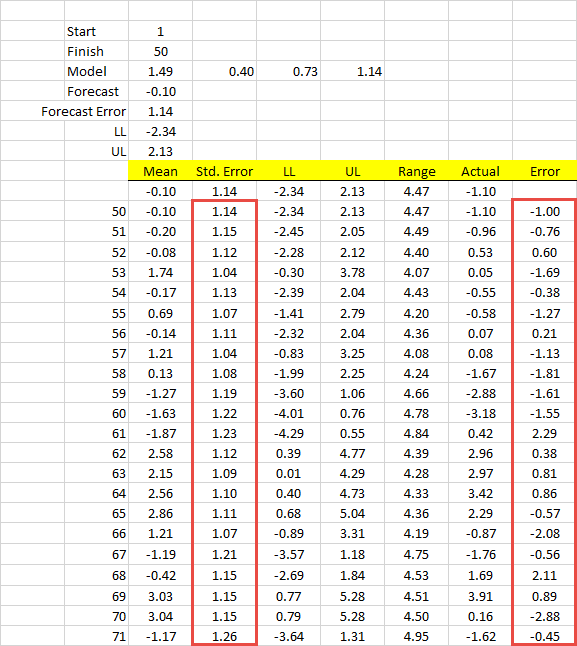Select the Mean value 3.04 cell
Image resolution: width=577 pixels, height=646 pixels.
pyautogui.click(x=160, y=616)
